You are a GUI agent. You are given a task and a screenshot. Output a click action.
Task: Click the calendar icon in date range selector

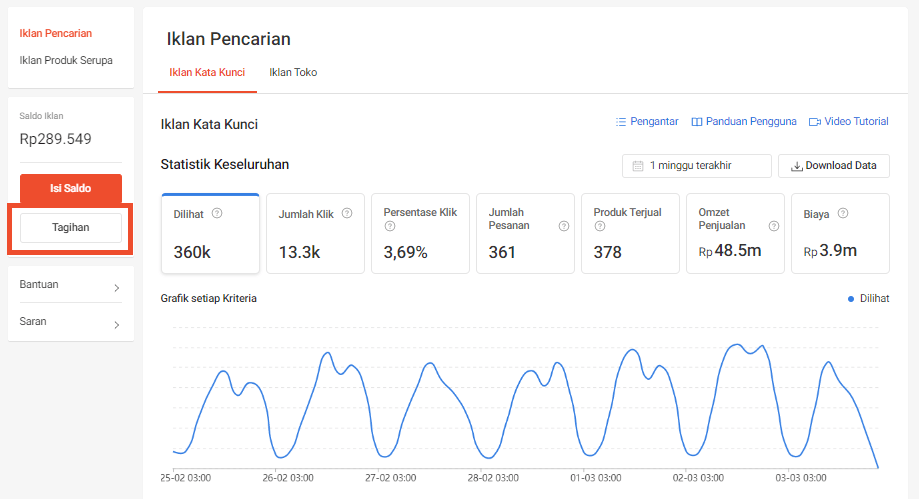(x=638, y=166)
